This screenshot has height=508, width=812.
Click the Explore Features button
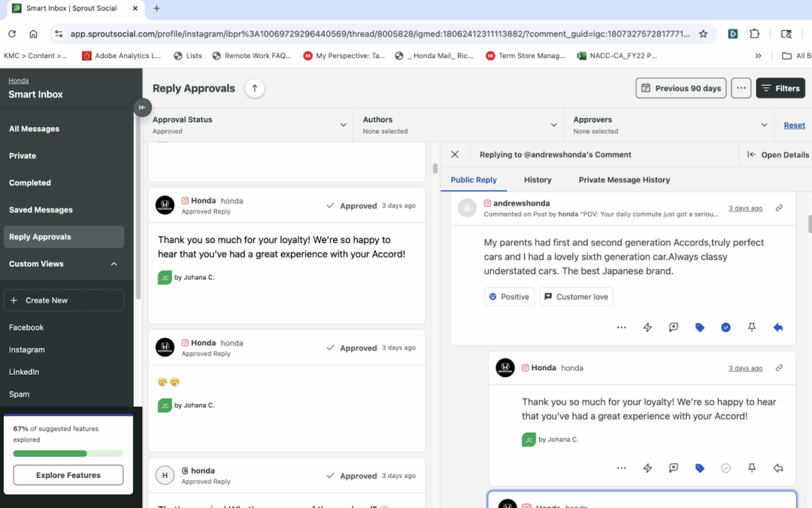[x=68, y=475]
